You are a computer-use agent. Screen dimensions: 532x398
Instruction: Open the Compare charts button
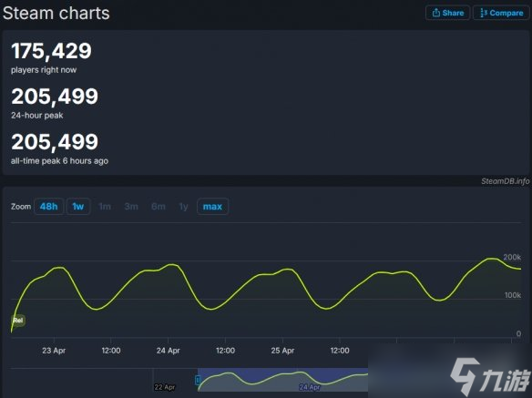coord(501,13)
